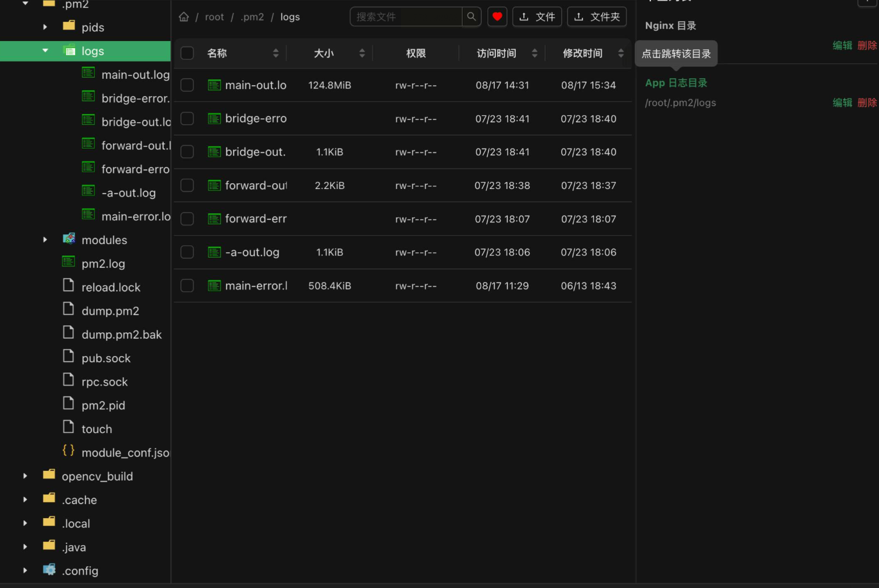Sort the table by 大小 column
Screen dimensions: 879x588
pos(362,53)
